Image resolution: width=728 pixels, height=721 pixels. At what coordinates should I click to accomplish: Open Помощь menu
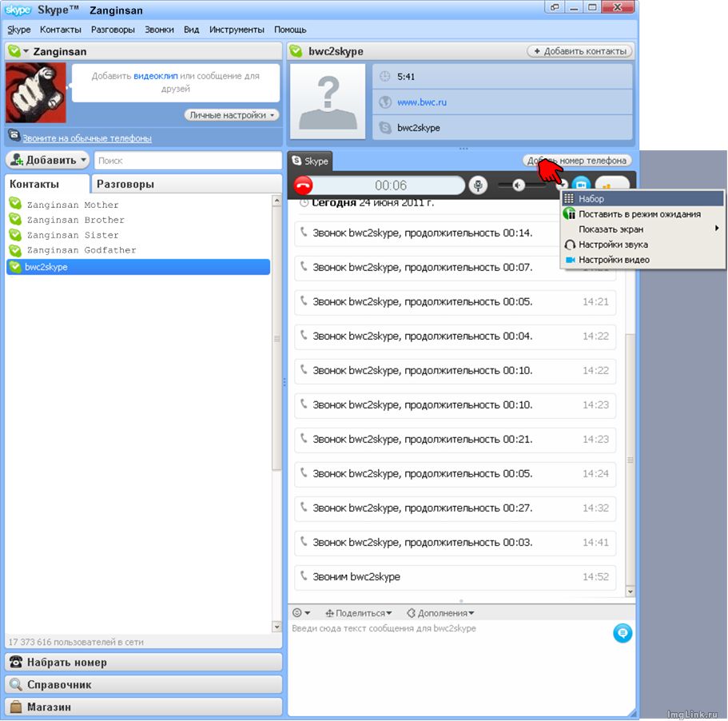point(290,30)
